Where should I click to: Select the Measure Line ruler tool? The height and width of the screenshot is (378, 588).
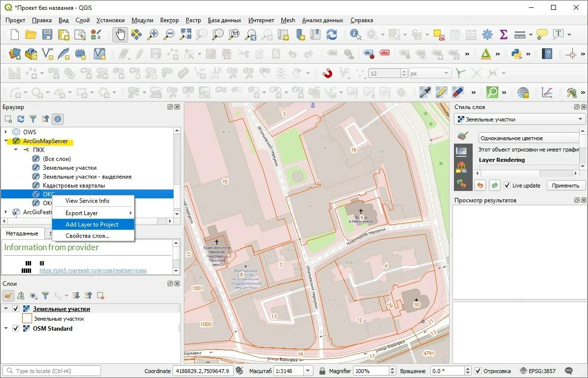click(x=520, y=35)
